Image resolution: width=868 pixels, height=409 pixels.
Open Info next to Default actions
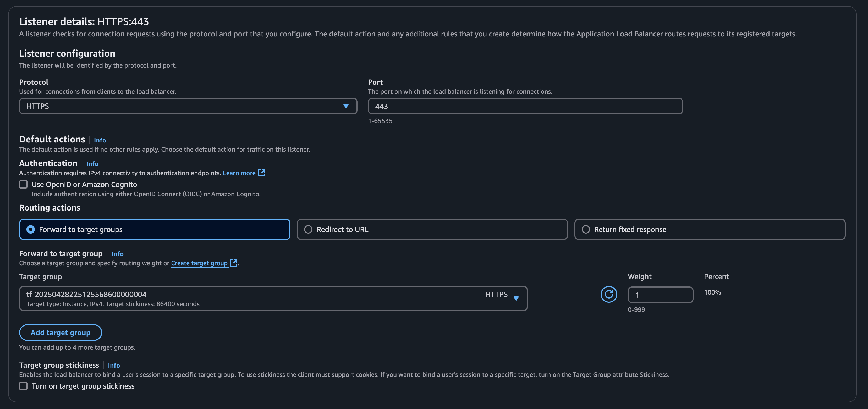tap(100, 140)
